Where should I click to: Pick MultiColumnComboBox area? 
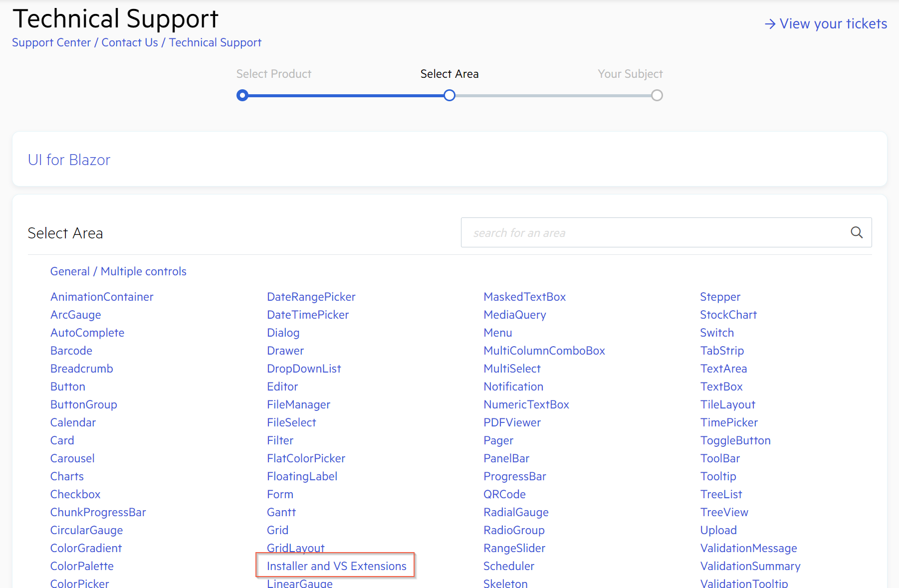coord(544,351)
